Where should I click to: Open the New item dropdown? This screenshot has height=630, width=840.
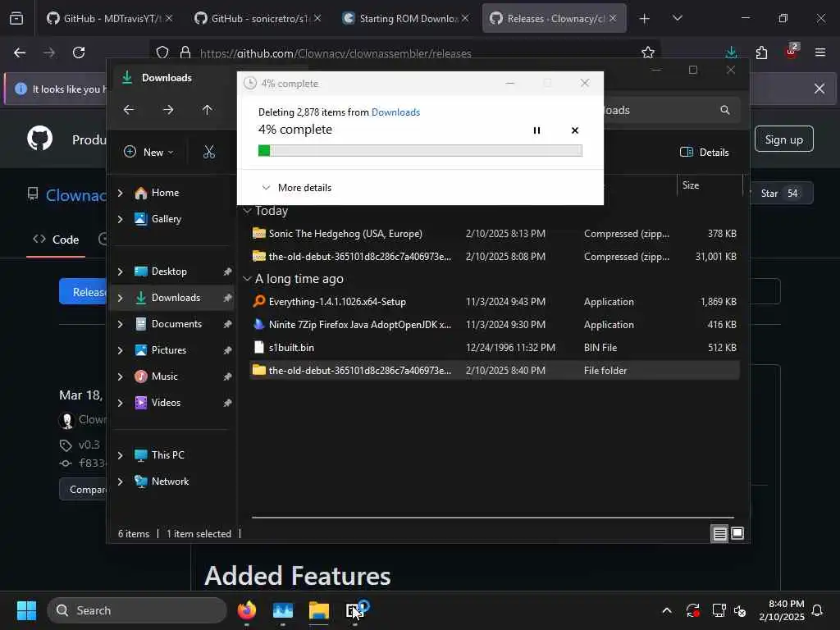[149, 152]
